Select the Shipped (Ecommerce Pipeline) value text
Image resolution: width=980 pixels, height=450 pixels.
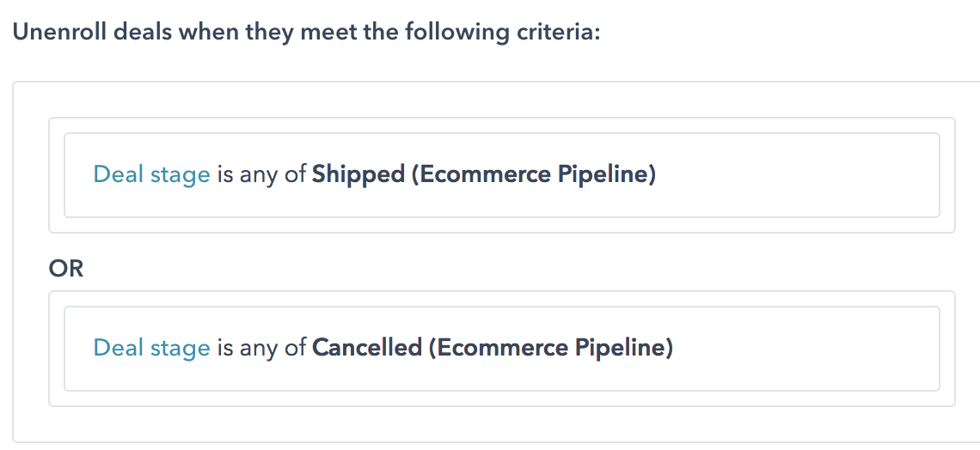pyautogui.click(x=483, y=174)
